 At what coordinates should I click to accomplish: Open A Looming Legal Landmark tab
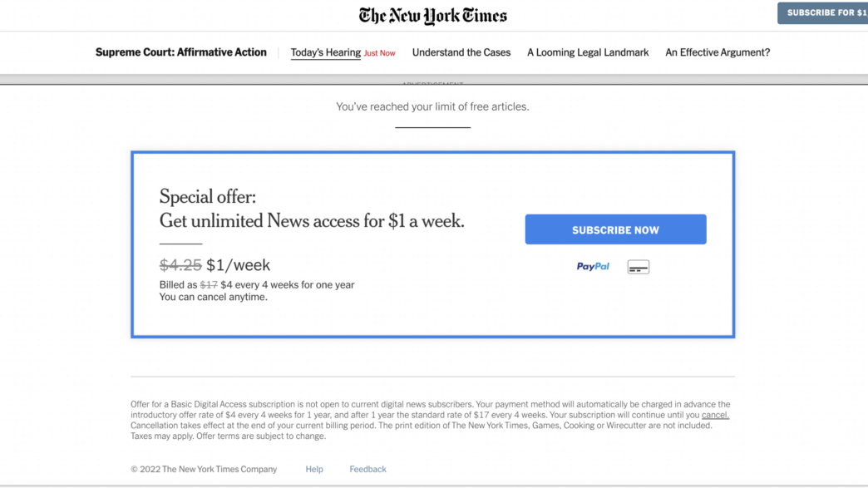click(587, 52)
